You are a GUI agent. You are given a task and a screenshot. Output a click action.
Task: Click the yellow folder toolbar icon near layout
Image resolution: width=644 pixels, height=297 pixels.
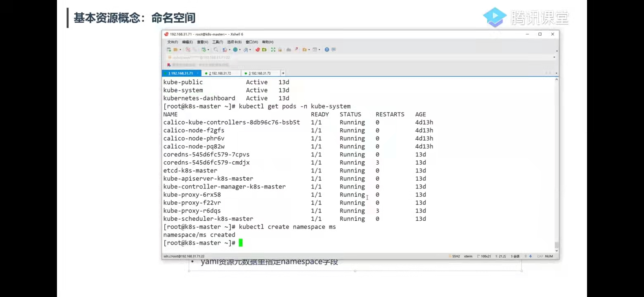(304, 49)
